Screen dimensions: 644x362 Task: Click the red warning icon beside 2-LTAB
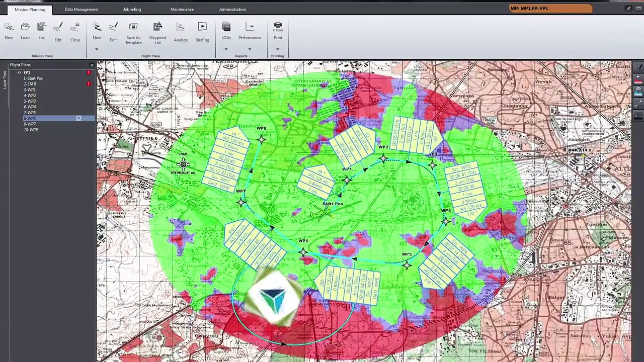[x=89, y=84]
